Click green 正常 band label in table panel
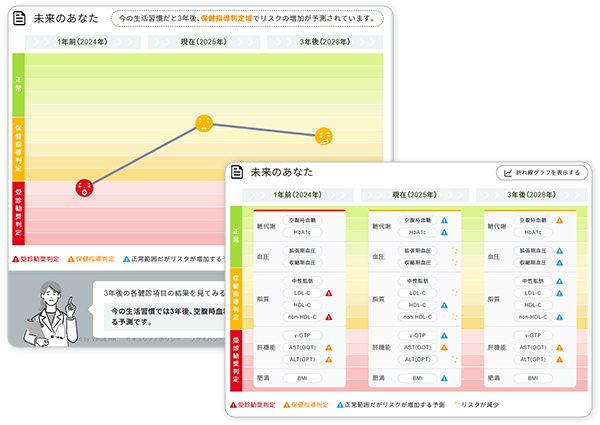This screenshot has height=425, width=600. [236, 236]
